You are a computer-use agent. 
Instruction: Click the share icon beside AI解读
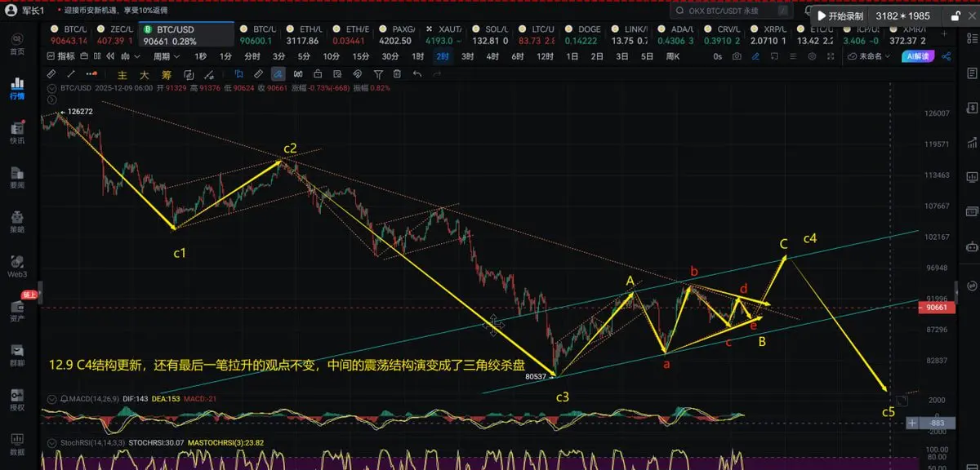coord(947,56)
